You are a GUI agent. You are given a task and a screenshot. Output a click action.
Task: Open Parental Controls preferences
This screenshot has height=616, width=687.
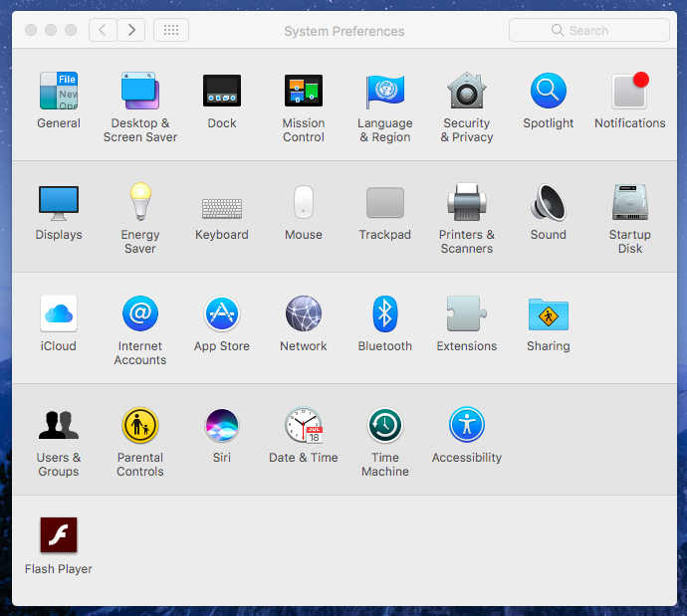(140, 425)
